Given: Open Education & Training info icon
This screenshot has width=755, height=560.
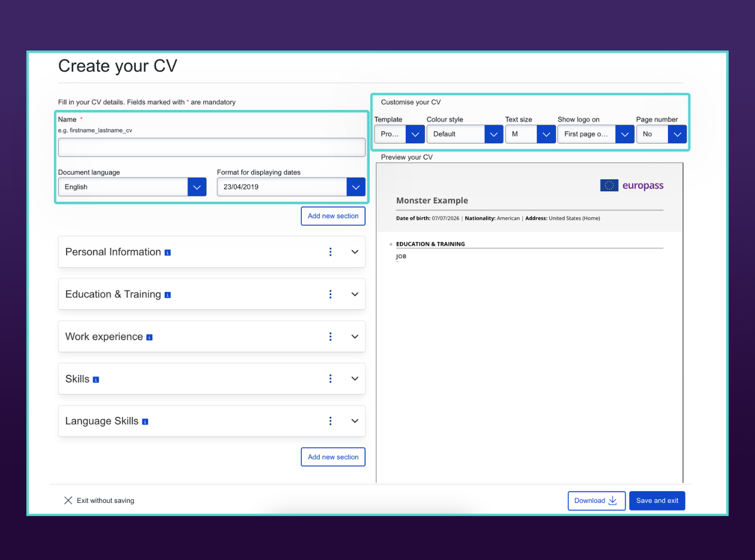Looking at the screenshot, I should tap(167, 295).
